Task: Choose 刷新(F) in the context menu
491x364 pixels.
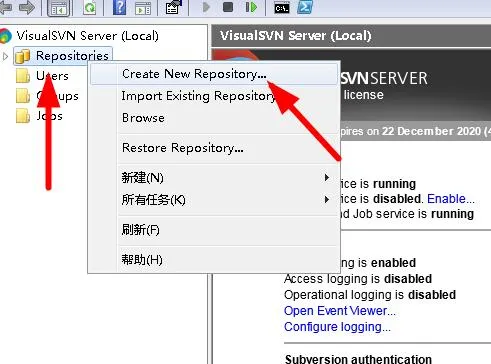Action: [x=214, y=230]
